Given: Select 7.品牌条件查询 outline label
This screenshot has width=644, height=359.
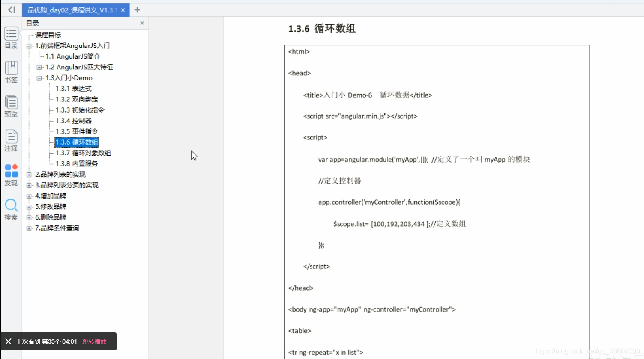Looking at the screenshot, I should [x=57, y=228].
